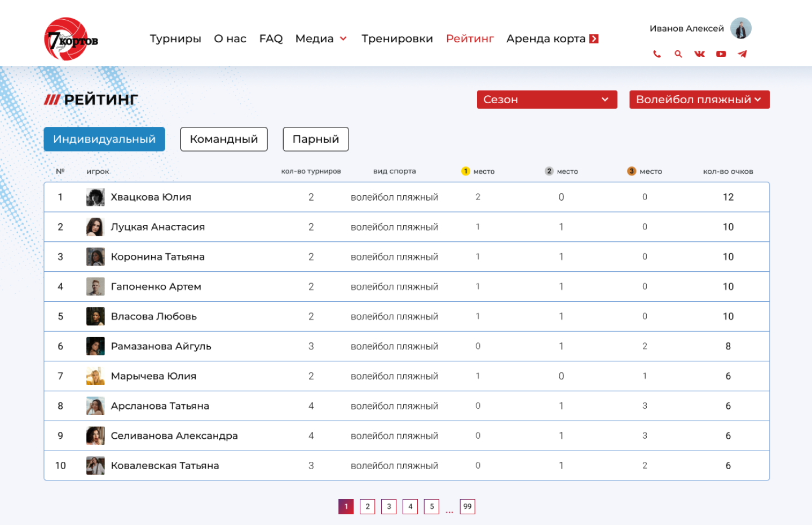Switch to Парный rating view
This screenshot has width=812, height=525.
point(316,139)
